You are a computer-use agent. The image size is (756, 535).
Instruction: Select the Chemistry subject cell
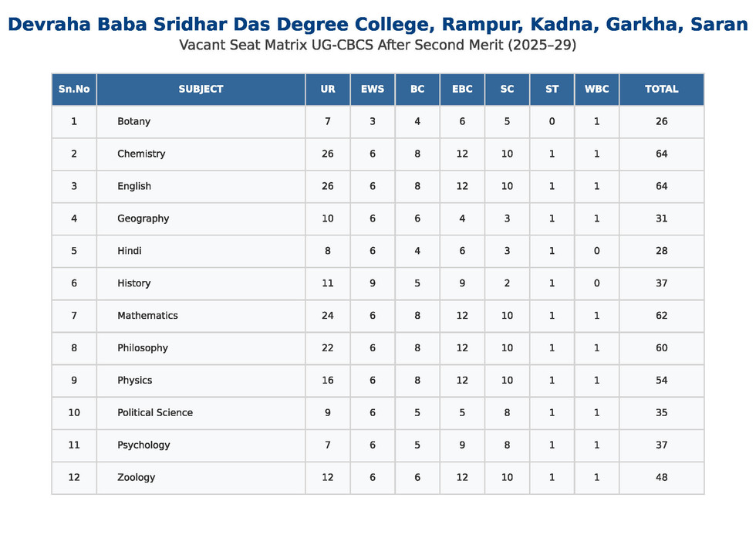pos(141,154)
